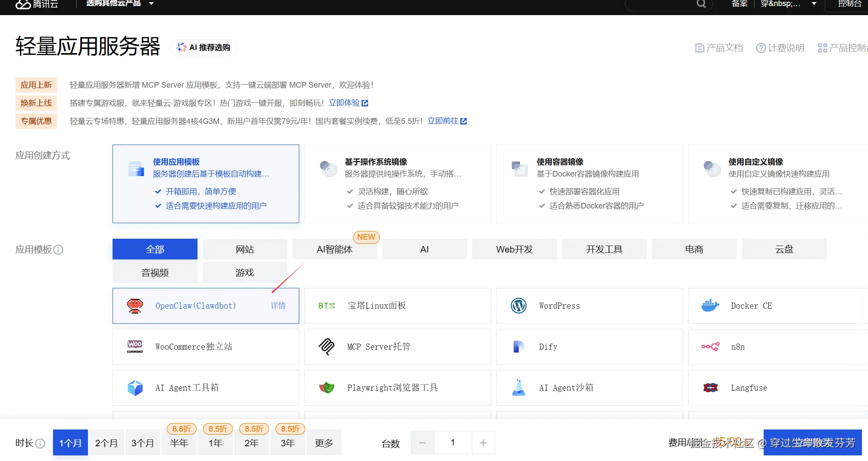The image size is (868, 461).
Task: Open the 备案 header link
Action: (x=740, y=4)
